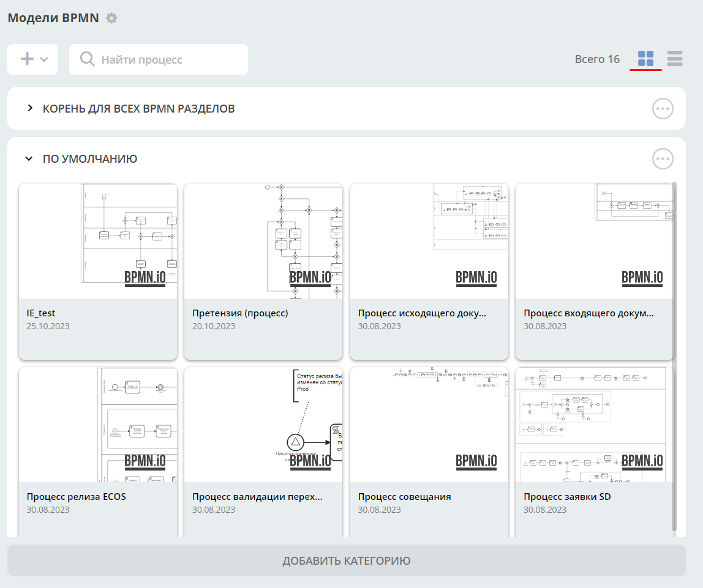Click the Процесс релиза ECOS title
The image size is (703, 588).
pos(76,497)
